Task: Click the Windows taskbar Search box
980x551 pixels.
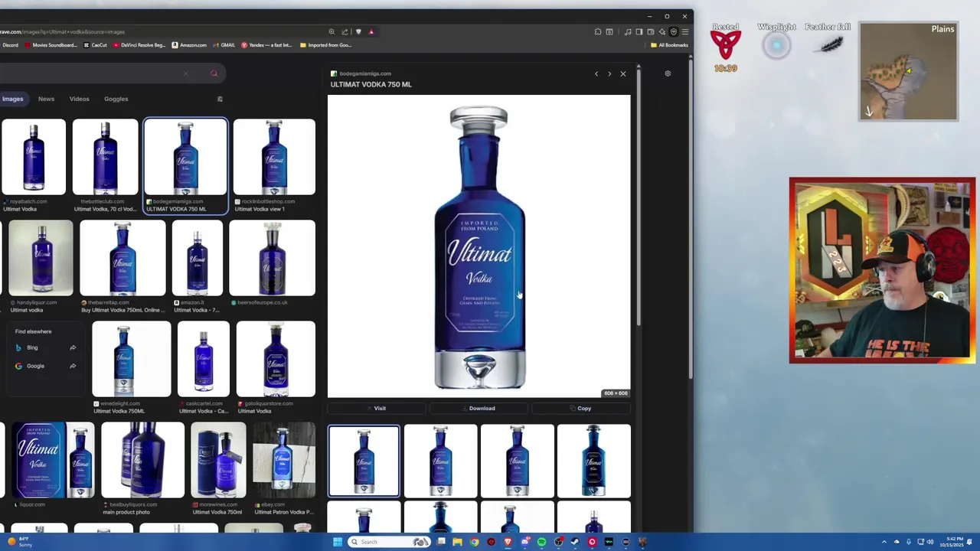Action: (x=390, y=542)
